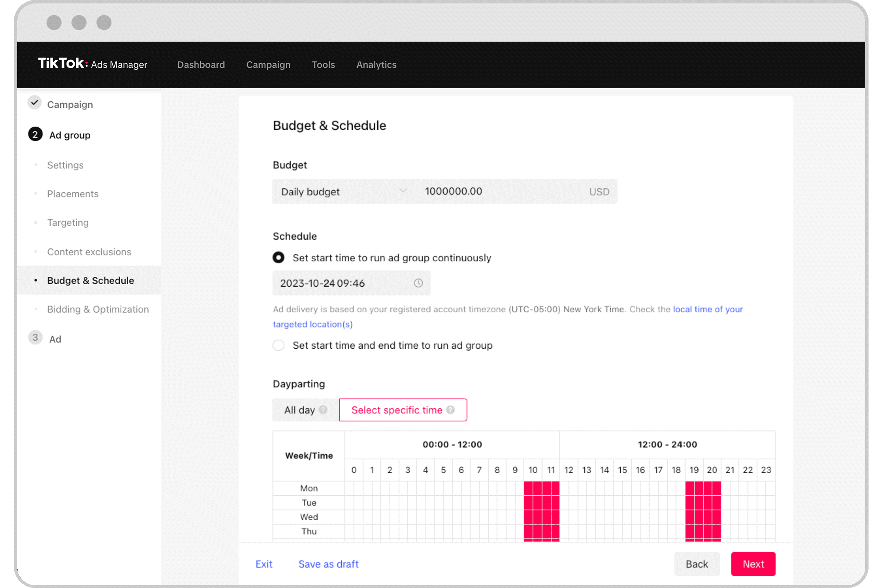Click Save as draft link
Image resolution: width=882 pixels, height=588 pixels.
pyautogui.click(x=328, y=564)
